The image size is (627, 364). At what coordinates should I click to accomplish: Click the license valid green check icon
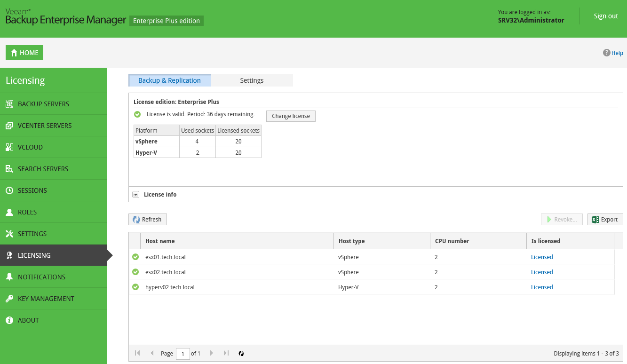click(137, 114)
